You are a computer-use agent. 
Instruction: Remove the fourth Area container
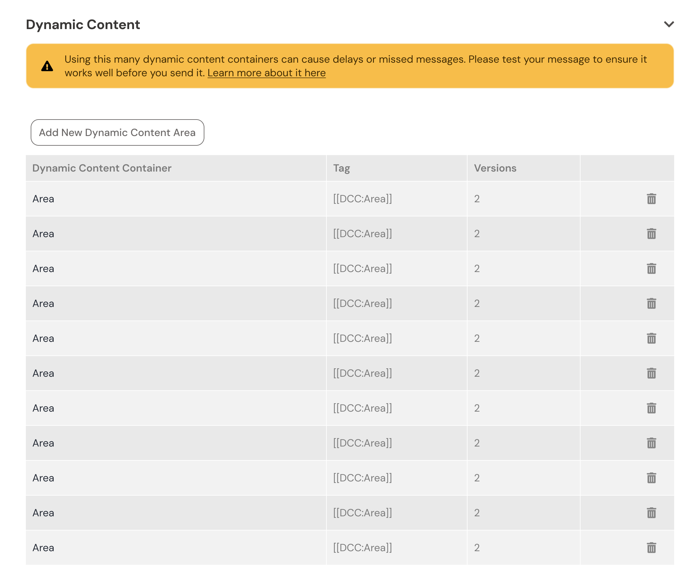[651, 303]
